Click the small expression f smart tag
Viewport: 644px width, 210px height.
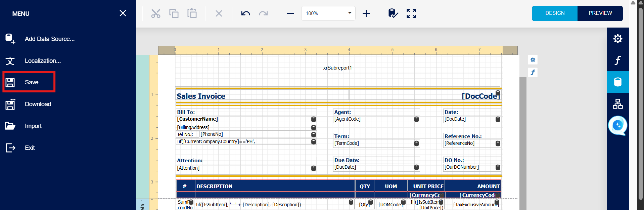[x=533, y=72]
